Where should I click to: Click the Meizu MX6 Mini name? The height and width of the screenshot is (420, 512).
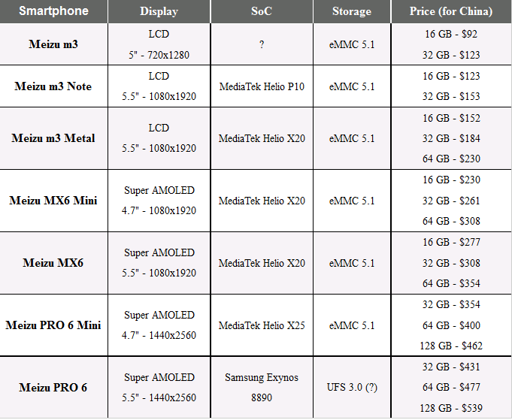click(53, 201)
